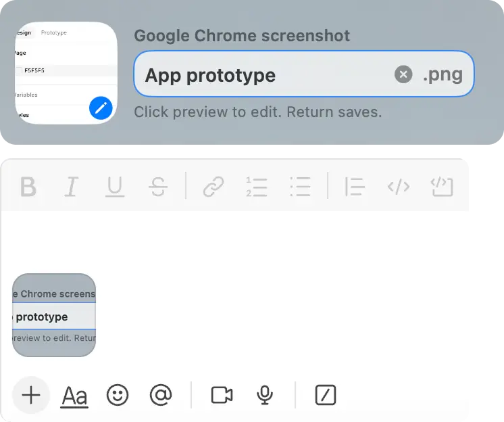Insert a link with the chain icon

tap(213, 187)
